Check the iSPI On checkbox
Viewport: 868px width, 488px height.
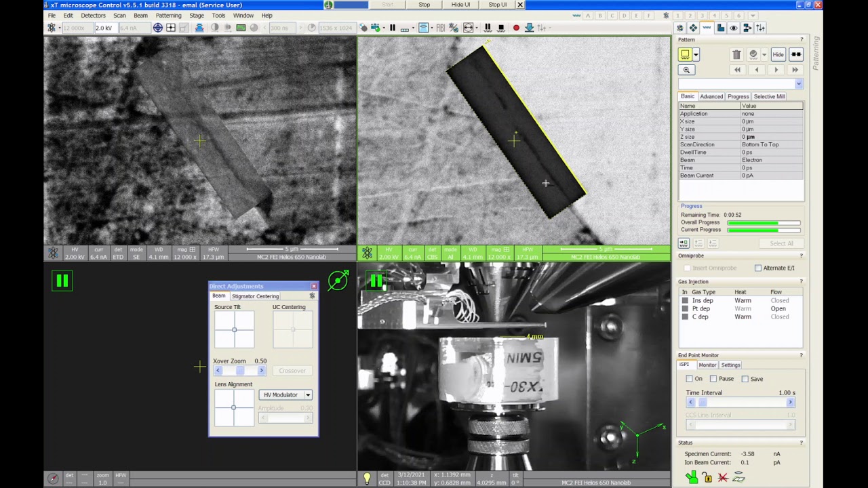[690, 379]
